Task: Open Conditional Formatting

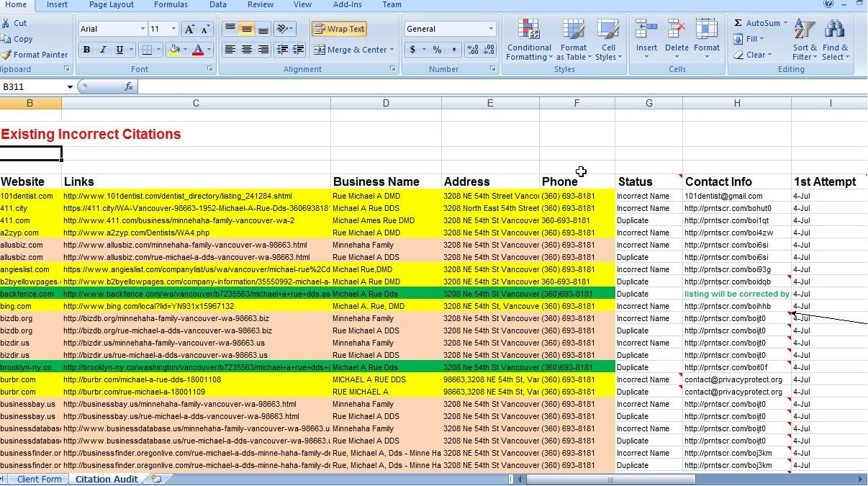Action: pos(529,37)
